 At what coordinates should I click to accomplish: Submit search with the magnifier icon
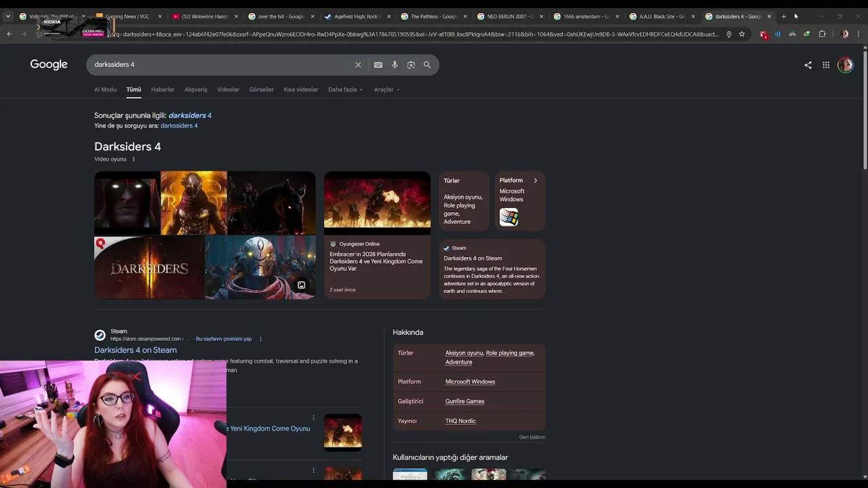427,64
